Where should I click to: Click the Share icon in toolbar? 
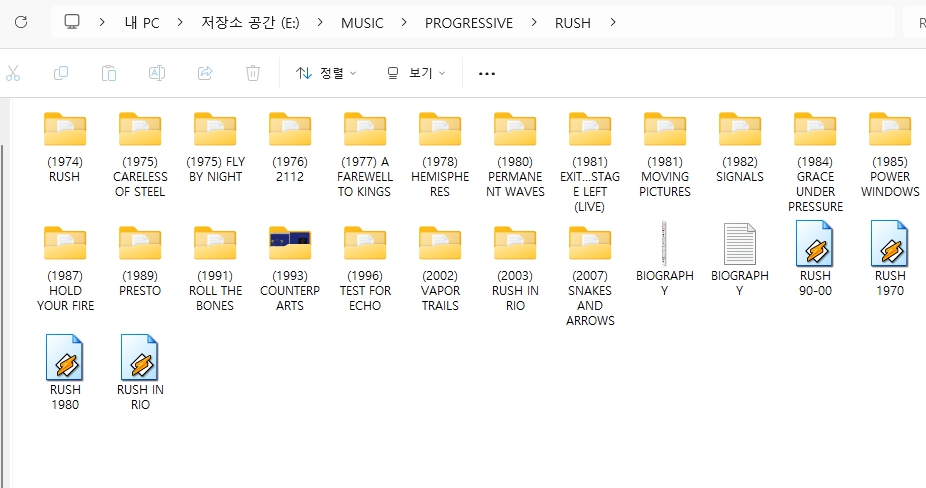pos(205,73)
